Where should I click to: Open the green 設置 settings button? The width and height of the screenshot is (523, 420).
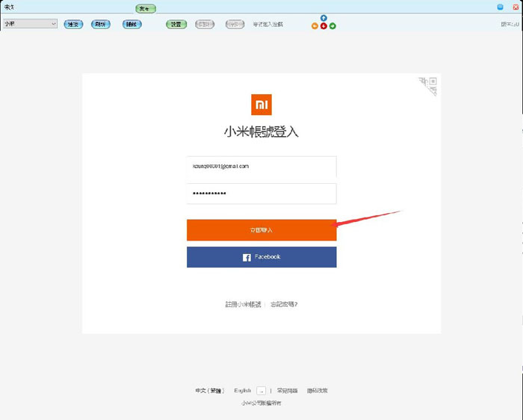176,25
